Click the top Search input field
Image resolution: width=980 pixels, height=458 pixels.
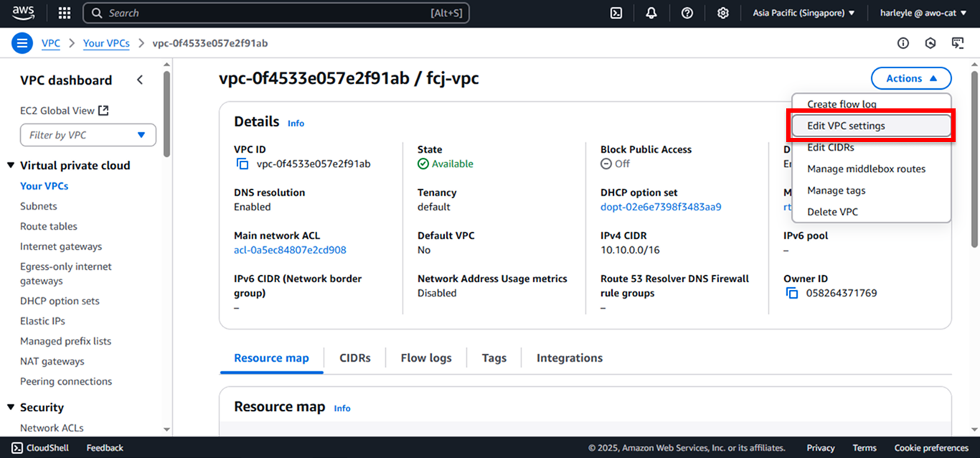[x=276, y=13]
